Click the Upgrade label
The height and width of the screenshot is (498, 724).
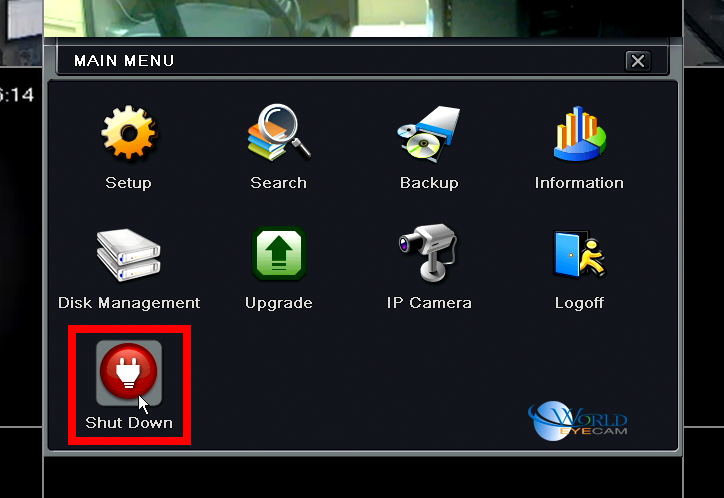279,303
